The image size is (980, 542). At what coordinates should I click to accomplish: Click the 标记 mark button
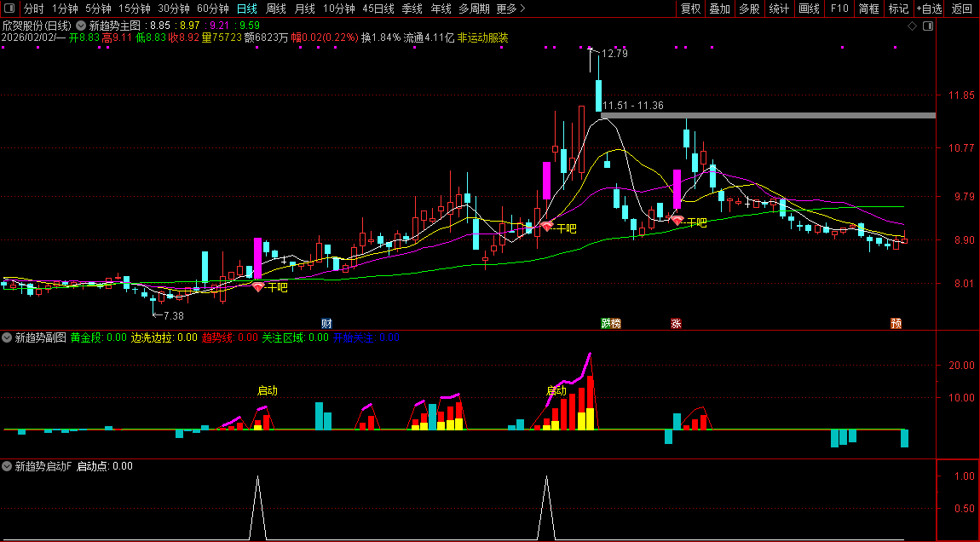pos(898,9)
